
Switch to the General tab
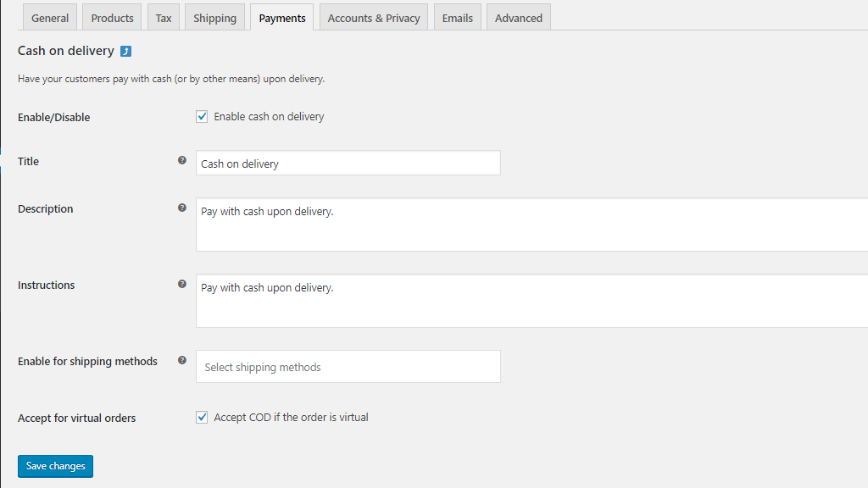[50, 18]
